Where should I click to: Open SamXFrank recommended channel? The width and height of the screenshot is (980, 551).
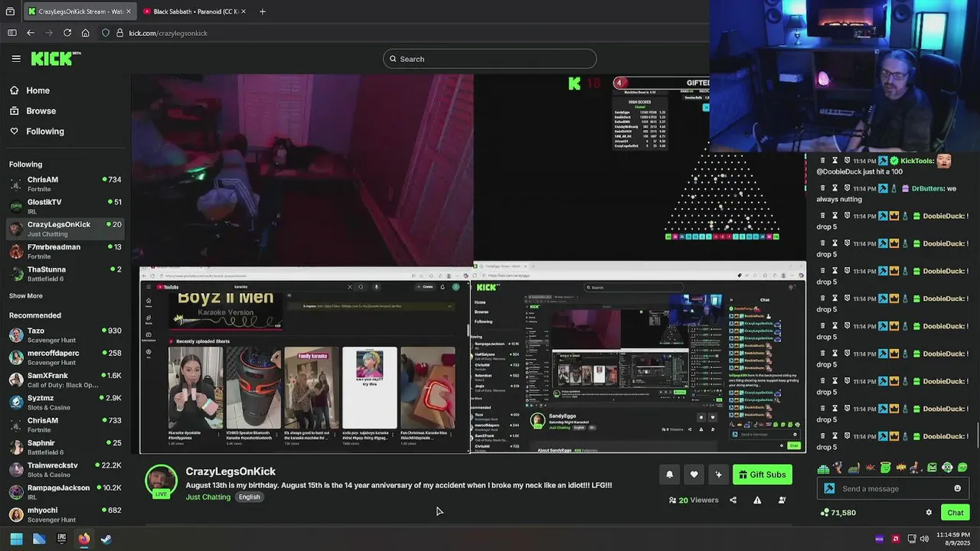[65, 380]
